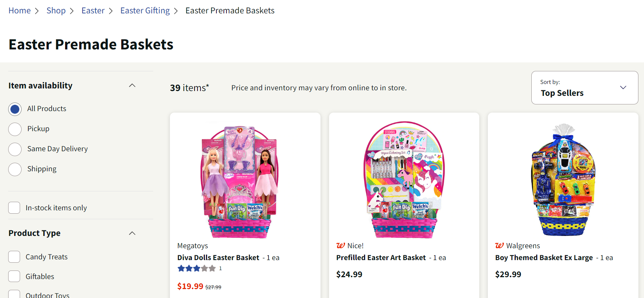Select the Pickup availability option
Viewport: 644px width, 298px height.
coord(15,129)
